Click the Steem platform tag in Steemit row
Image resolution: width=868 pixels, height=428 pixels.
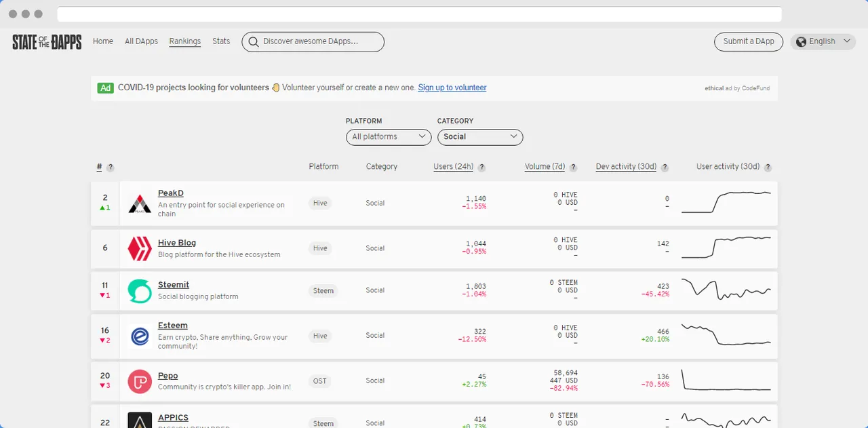pyautogui.click(x=323, y=291)
